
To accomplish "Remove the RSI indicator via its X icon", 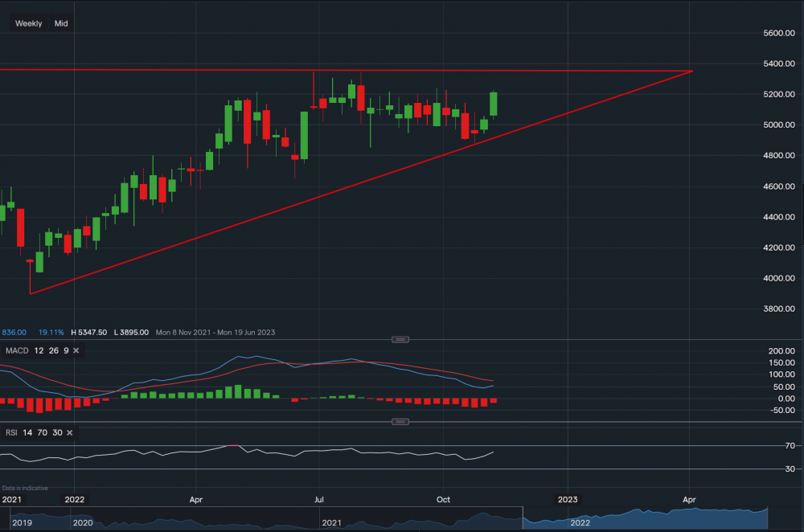I will point(69,432).
